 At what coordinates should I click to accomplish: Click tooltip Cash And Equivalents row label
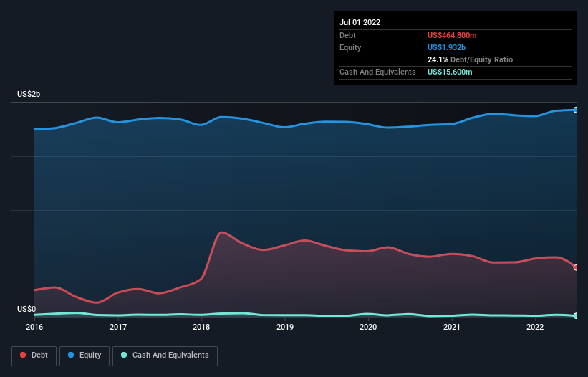point(377,72)
